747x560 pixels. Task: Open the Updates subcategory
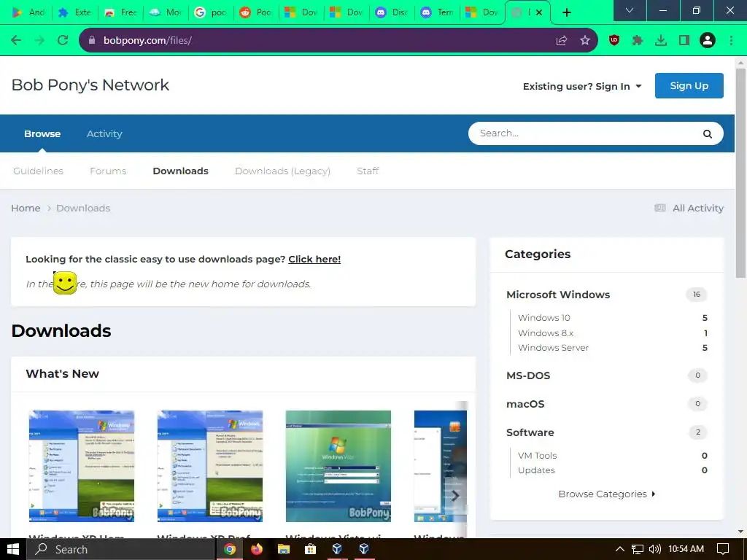(536, 470)
